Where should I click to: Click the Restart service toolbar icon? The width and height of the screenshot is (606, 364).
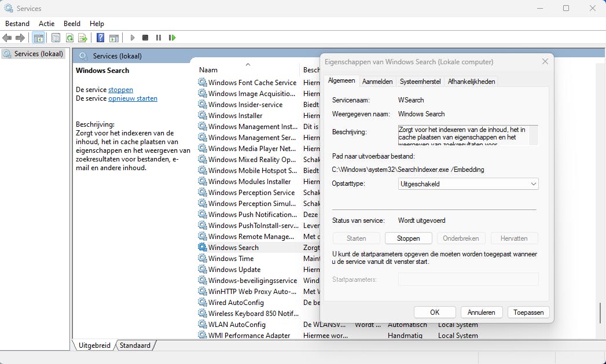coord(172,38)
